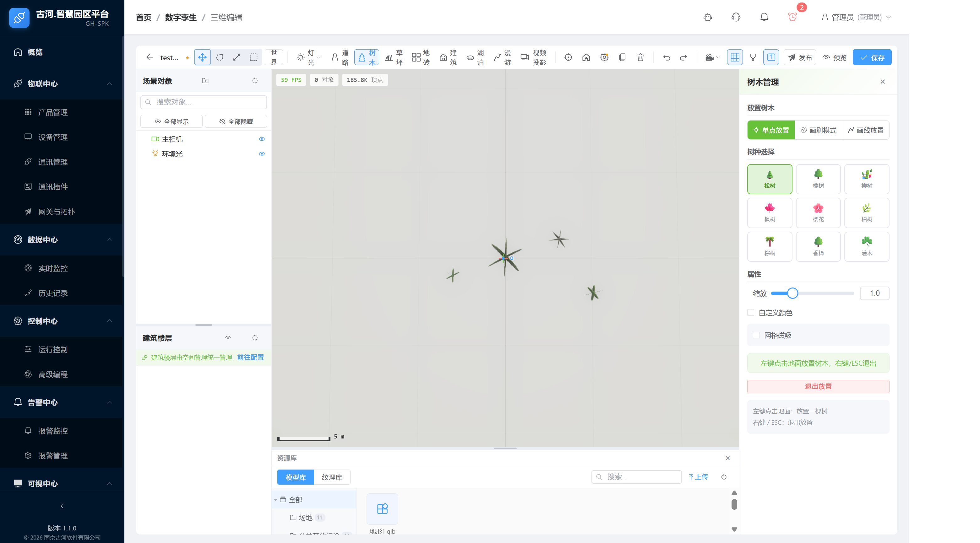Image resolution: width=980 pixels, height=543 pixels.
Task: Click the delete trash icon in toolbar
Action: (640, 57)
